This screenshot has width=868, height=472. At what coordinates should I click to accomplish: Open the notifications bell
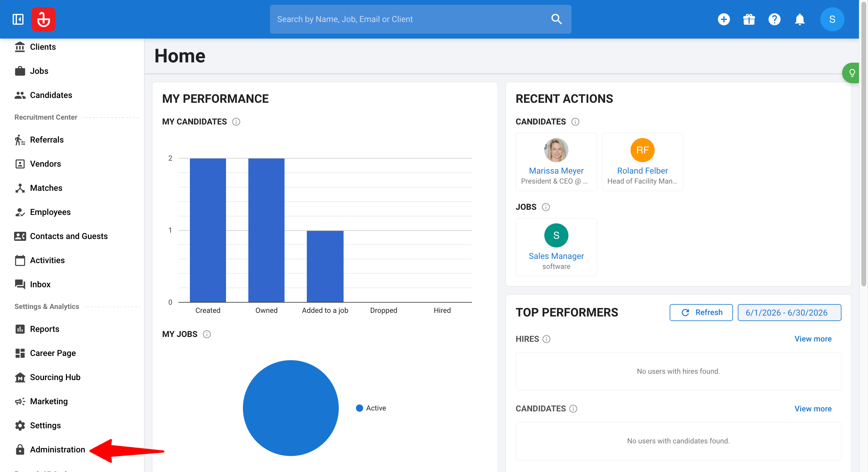click(800, 19)
